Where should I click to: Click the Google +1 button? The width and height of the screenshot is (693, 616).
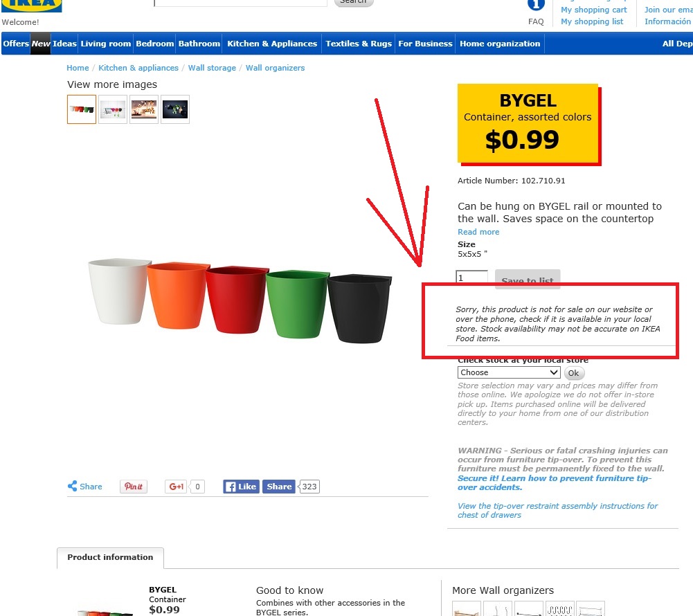(176, 487)
